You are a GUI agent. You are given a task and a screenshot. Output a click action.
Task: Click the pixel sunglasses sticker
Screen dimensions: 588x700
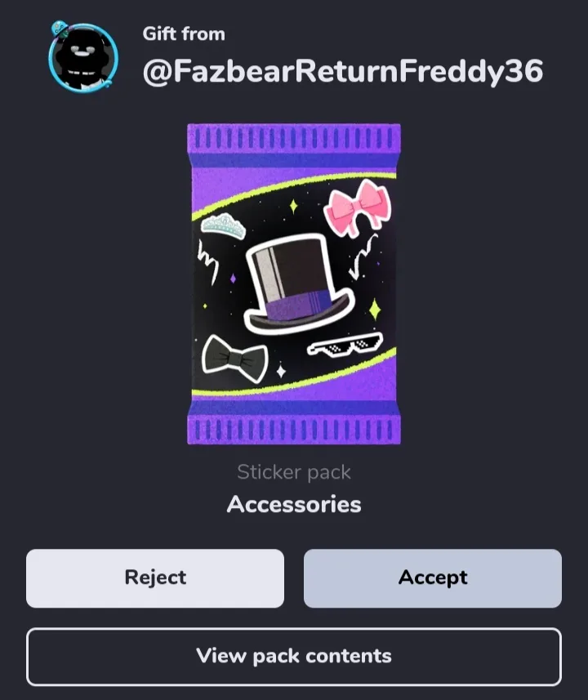(x=345, y=345)
